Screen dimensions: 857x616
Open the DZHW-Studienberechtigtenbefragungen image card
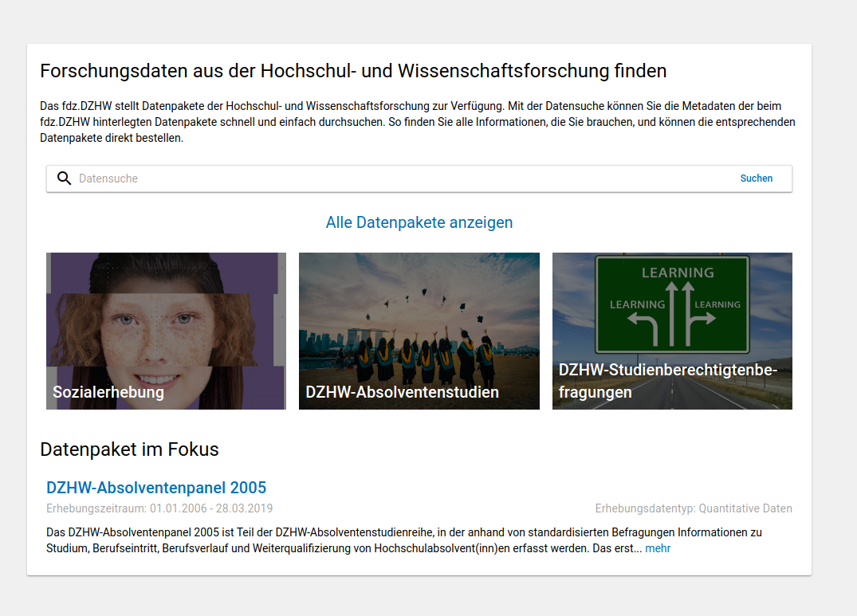[672, 331]
